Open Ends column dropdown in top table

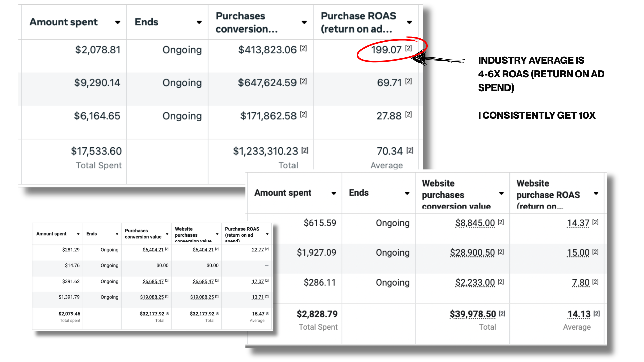(199, 22)
